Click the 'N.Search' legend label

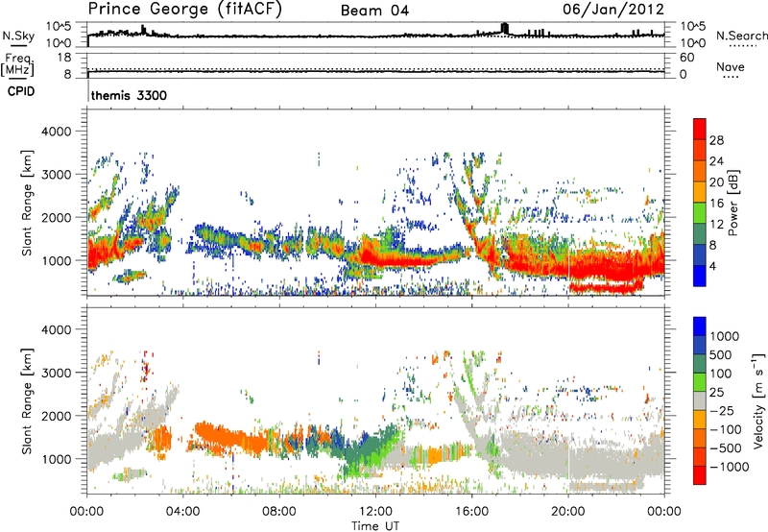coord(741,36)
